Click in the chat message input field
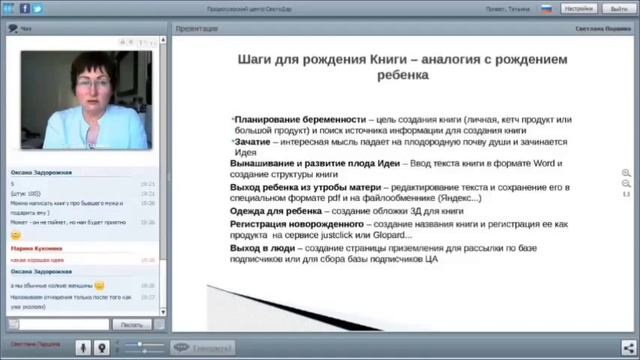Image resolution: width=640 pixels, height=360 pixels. pyautogui.click(x=64, y=324)
